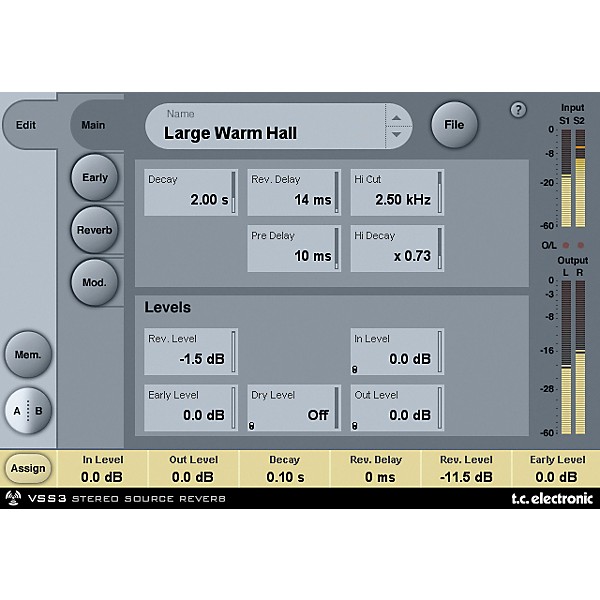Select the next preset with down arrow
Viewport: 600px width, 600px height.
coord(398,134)
